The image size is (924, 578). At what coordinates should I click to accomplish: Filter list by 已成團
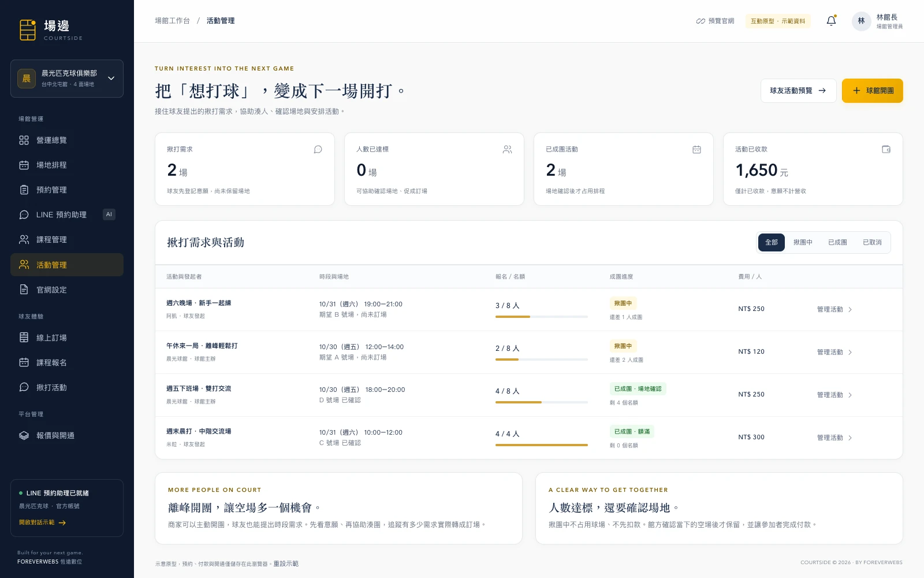pyautogui.click(x=837, y=242)
